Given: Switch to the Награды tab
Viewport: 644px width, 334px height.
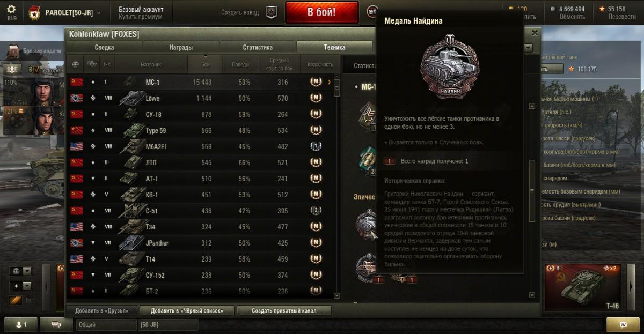Looking at the screenshot, I should coord(181,47).
